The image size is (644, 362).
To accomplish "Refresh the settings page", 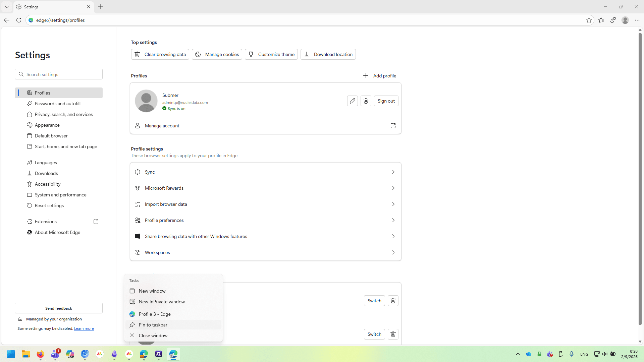I will point(19,20).
